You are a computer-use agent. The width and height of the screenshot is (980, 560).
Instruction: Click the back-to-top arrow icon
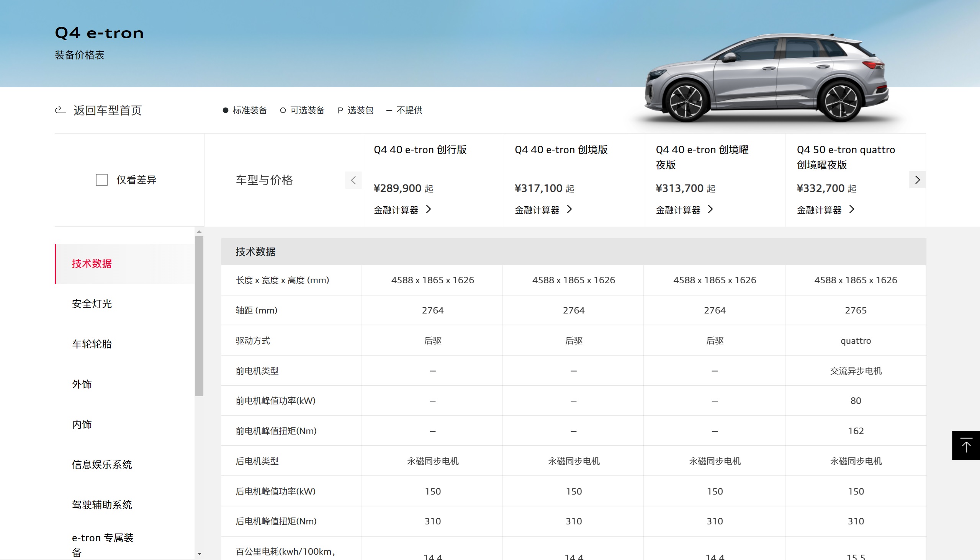pyautogui.click(x=966, y=445)
